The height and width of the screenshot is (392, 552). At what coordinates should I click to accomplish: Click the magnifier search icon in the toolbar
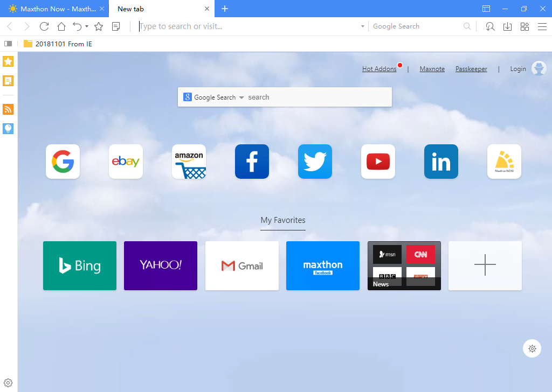tap(467, 26)
